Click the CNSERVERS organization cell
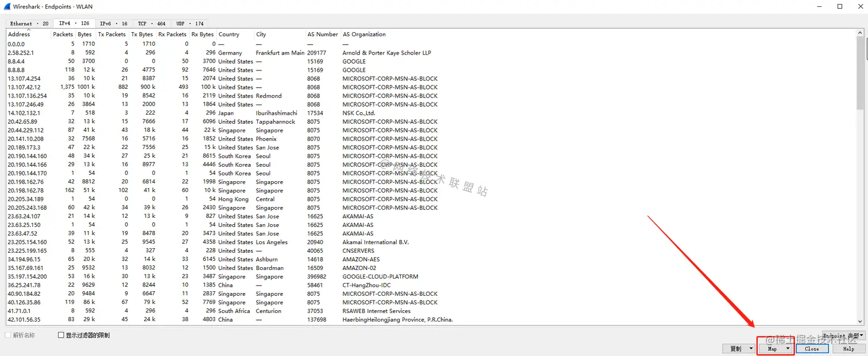This screenshot has height=356, width=868. click(358, 251)
